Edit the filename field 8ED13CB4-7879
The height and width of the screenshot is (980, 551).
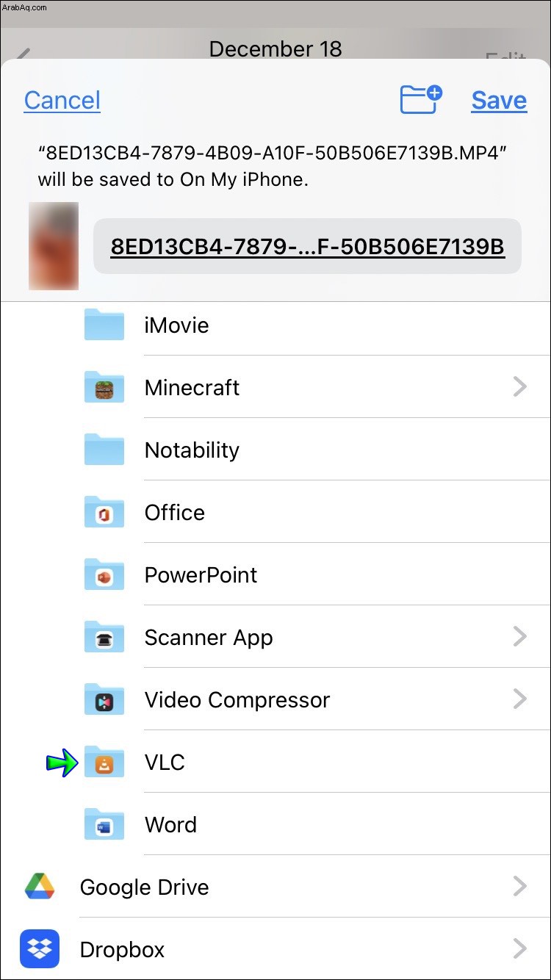pos(307,246)
